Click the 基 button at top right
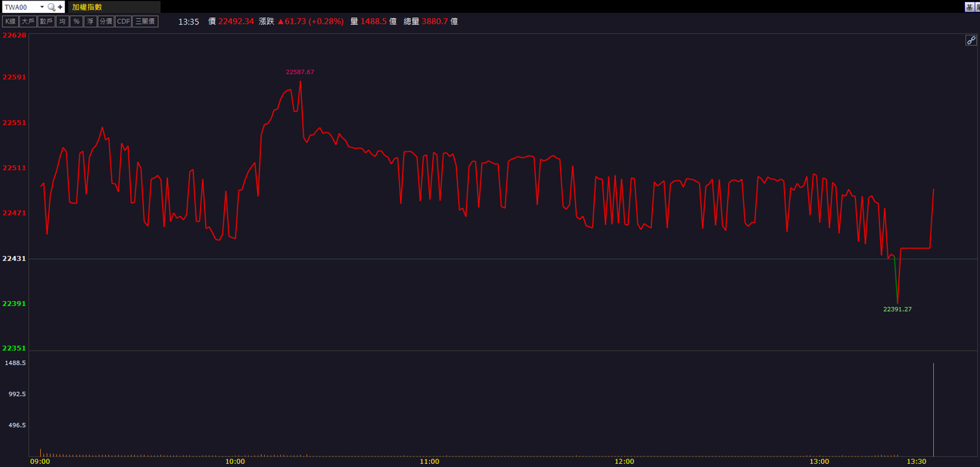Screen dimensions: 980x467 point(970,6)
